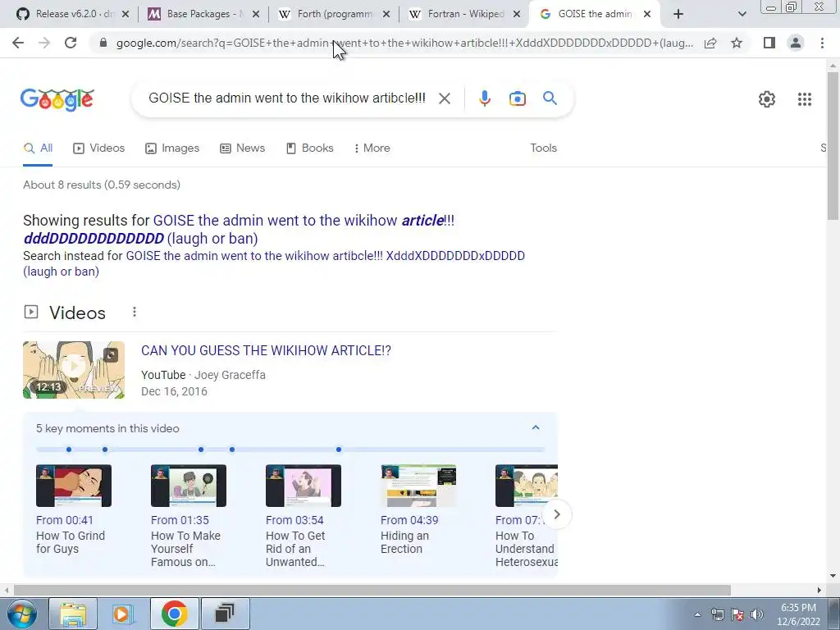840x630 pixels.
Task: Bookmark this page with the star icon
Action: 737,43
